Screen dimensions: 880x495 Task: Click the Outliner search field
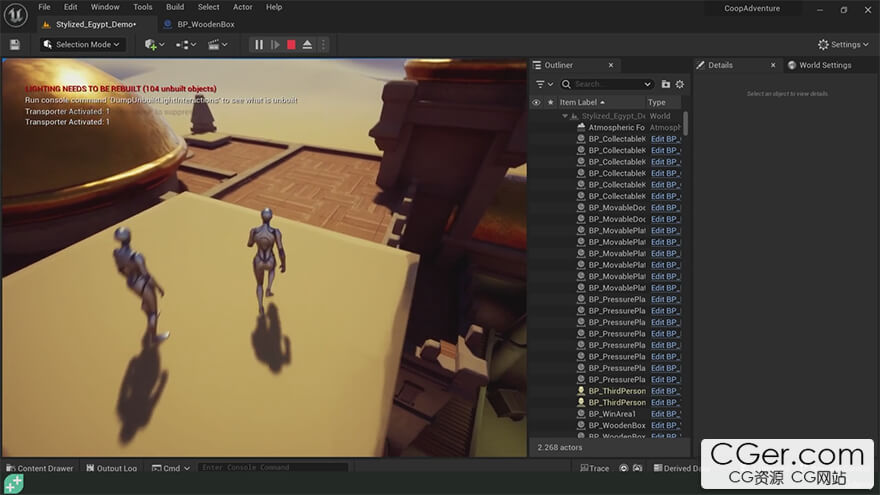pyautogui.click(x=607, y=84)
